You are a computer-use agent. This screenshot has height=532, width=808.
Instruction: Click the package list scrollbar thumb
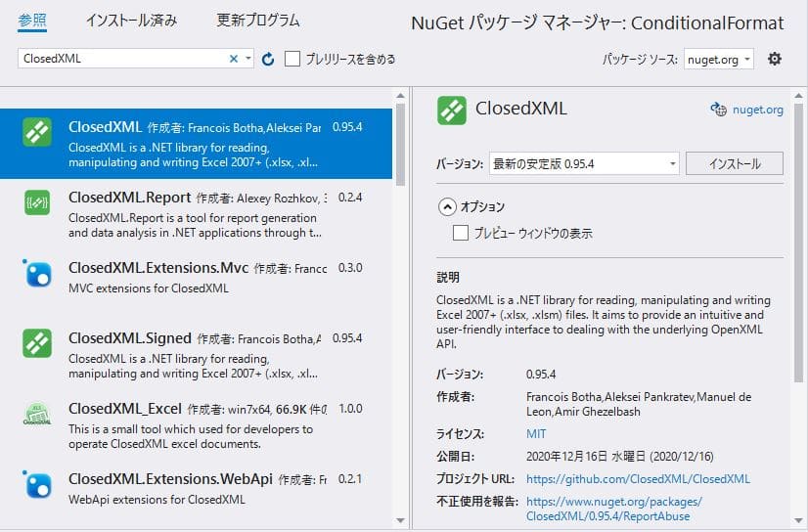[400, 145]
